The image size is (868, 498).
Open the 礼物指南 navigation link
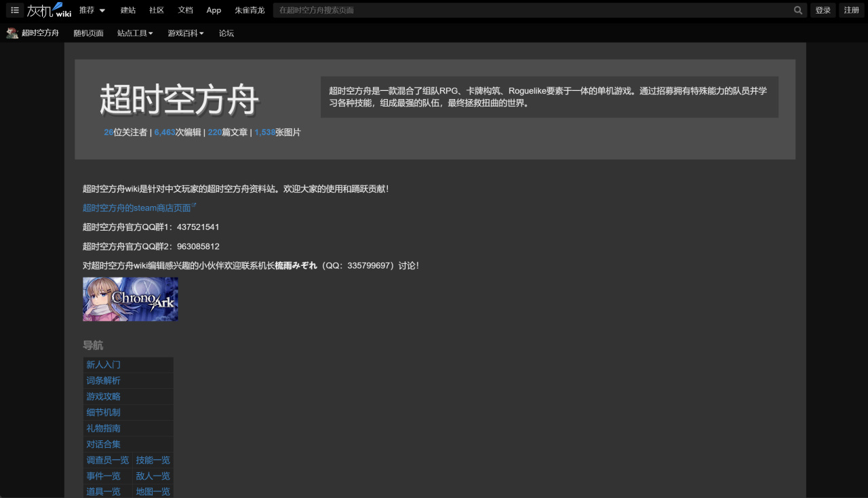(103, 429)
